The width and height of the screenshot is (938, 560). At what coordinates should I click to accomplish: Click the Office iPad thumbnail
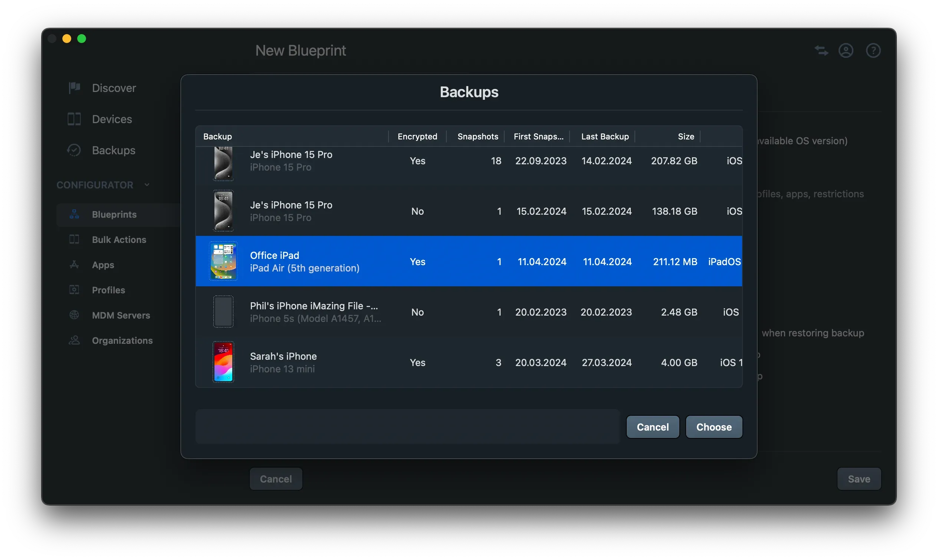tap(223, 261)
